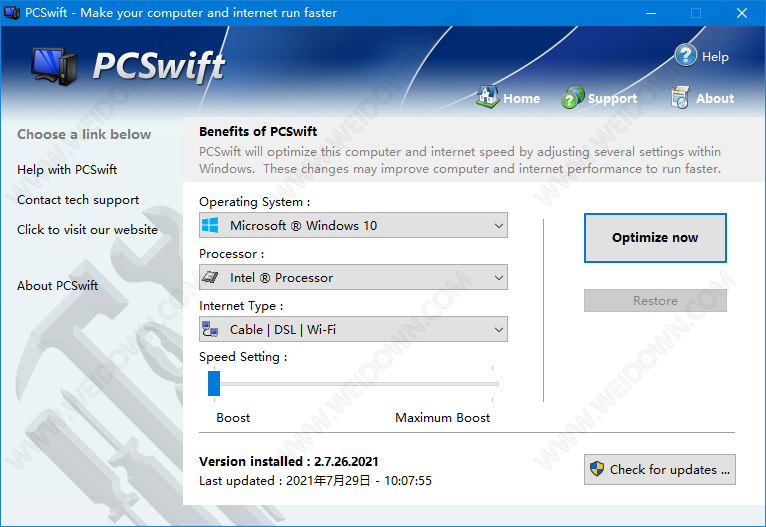
Task: Open Contact tech support link
Action: (78, 200)
